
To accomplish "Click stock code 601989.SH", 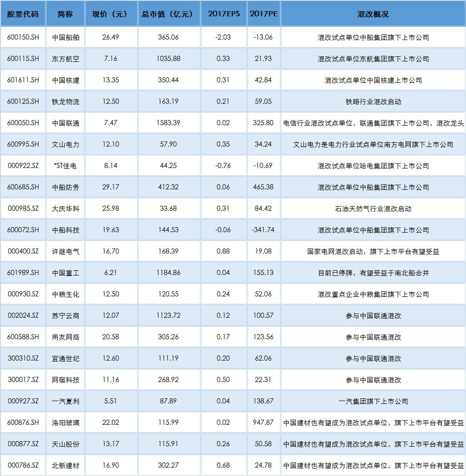I will (x=24, y=272).
